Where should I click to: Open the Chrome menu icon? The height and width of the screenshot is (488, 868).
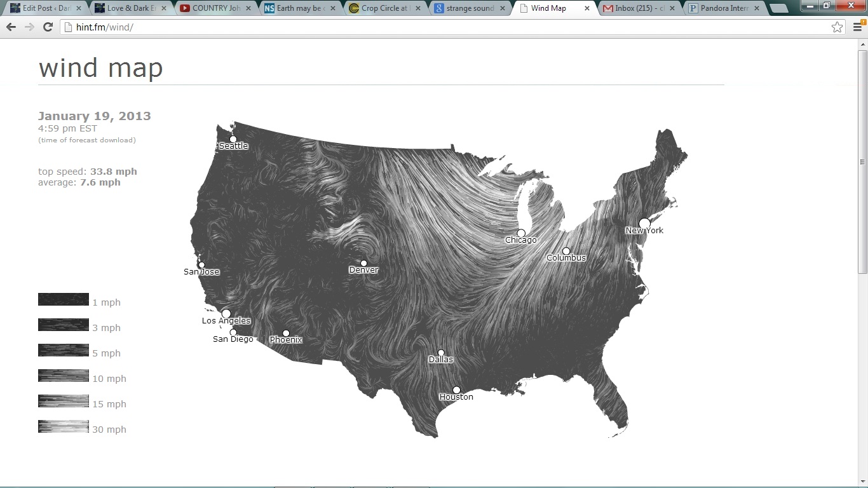[857, 27]
